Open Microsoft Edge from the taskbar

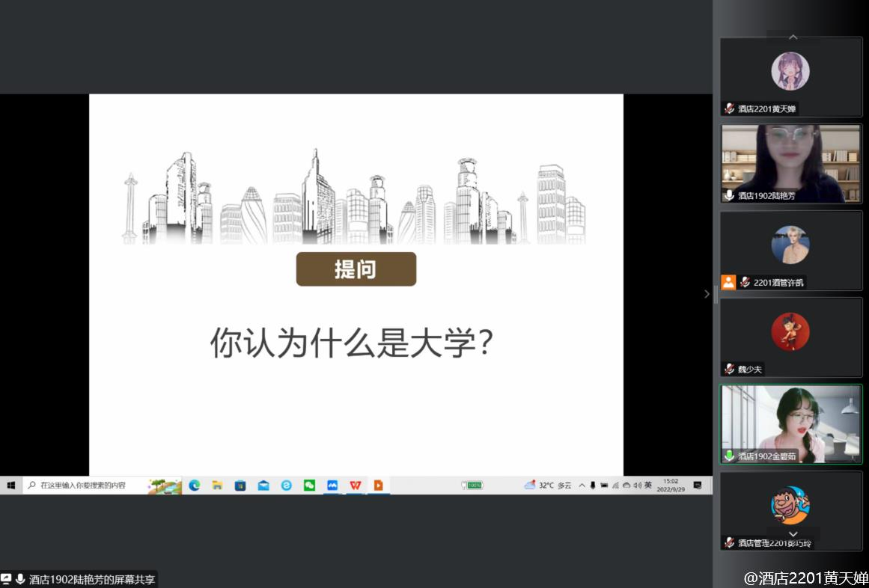[194, 485]
